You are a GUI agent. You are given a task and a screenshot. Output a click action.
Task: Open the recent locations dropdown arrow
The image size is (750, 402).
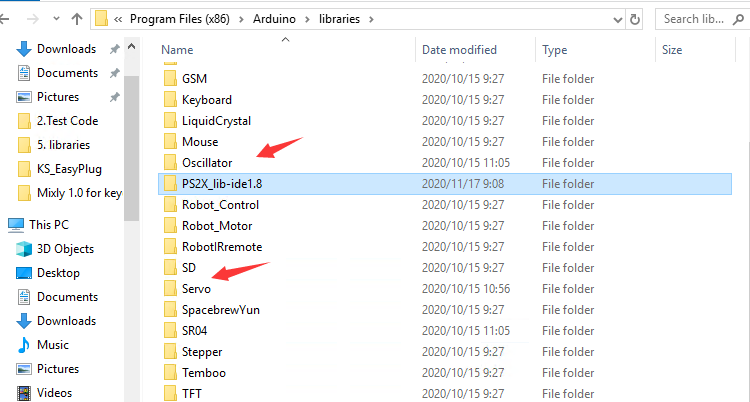point(56,19)
